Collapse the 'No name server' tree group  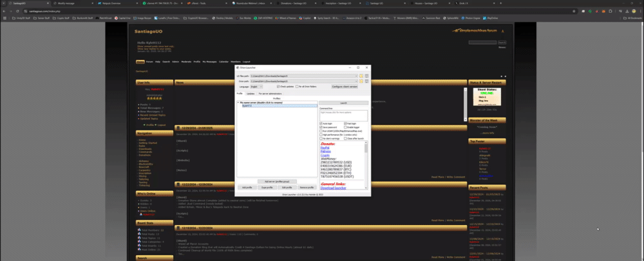238,102
